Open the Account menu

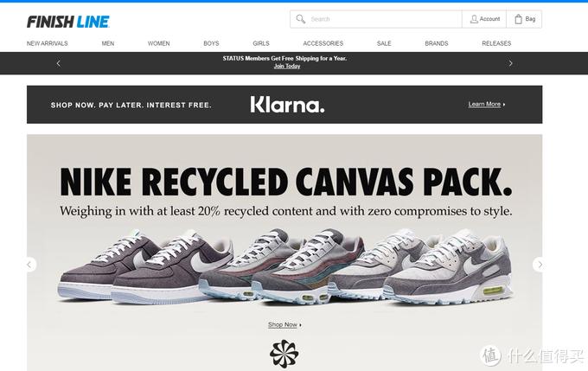pyautogui.click(x=484, y=19)
